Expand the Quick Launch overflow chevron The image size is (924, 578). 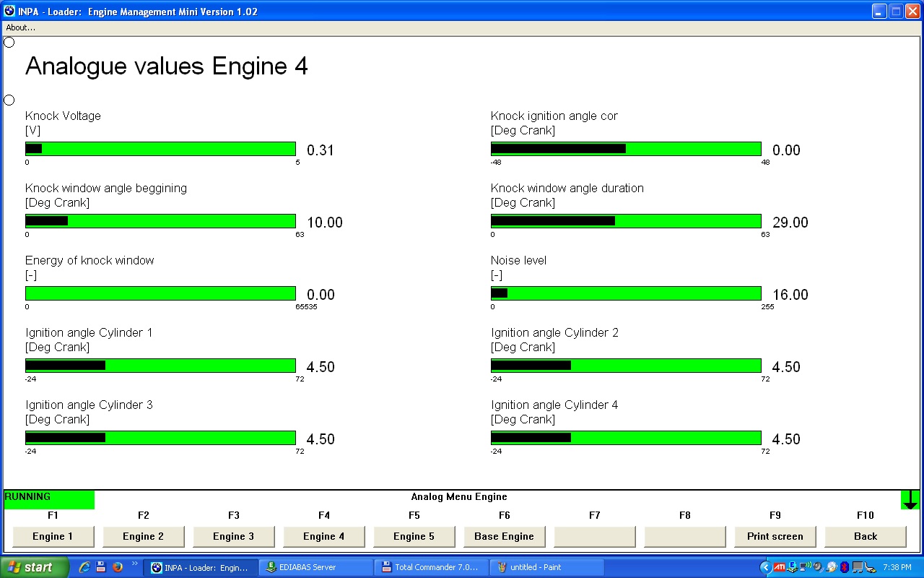134,564
